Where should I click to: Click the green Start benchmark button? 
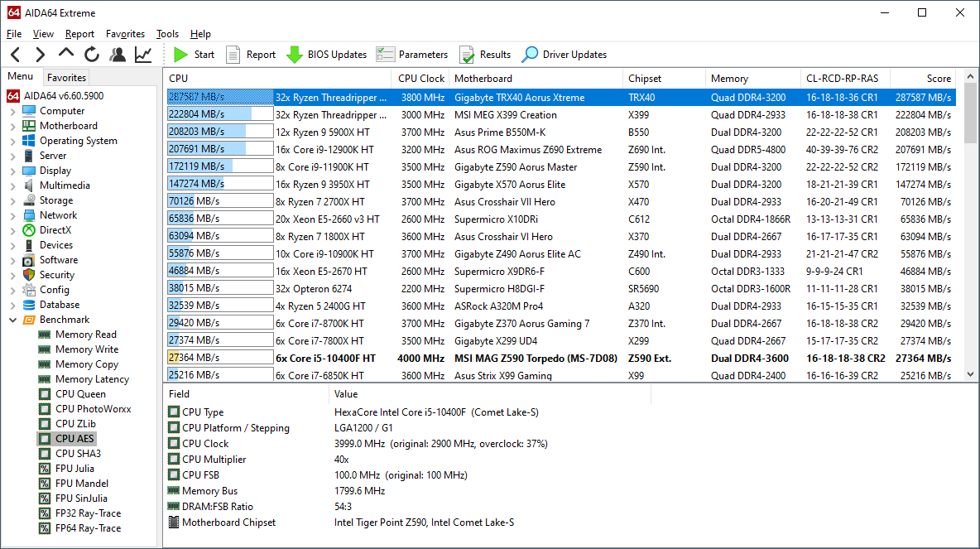pyautogui.click(x=194, y=55)
